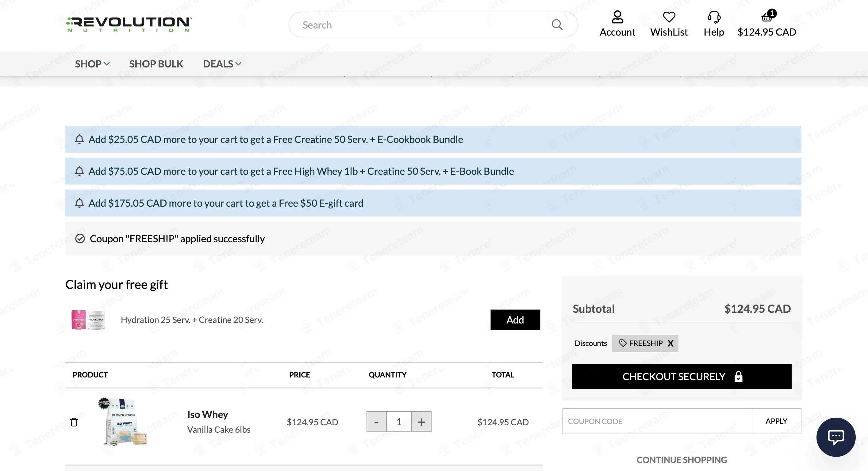Click the Vanilla Cake 6lbs variant text
Screen dimensions: 868x471
219,430
